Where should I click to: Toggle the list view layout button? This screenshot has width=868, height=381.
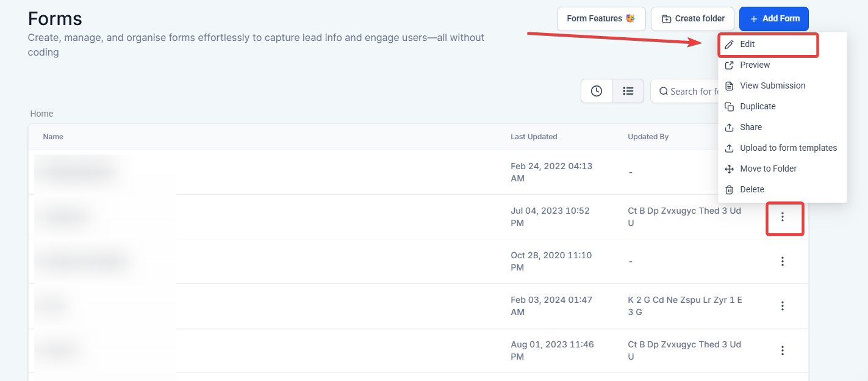[x=628, y=91]
